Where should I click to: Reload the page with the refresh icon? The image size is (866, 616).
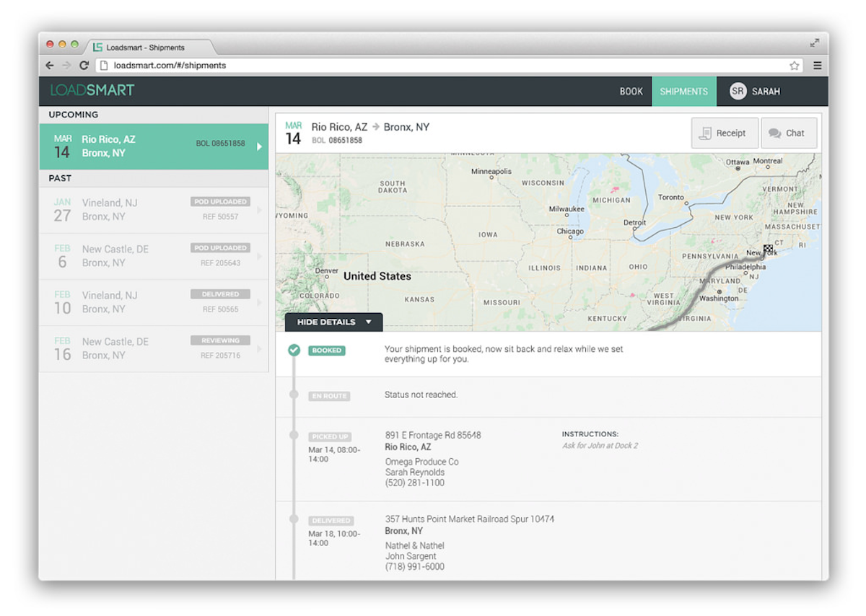coord(84,65)
